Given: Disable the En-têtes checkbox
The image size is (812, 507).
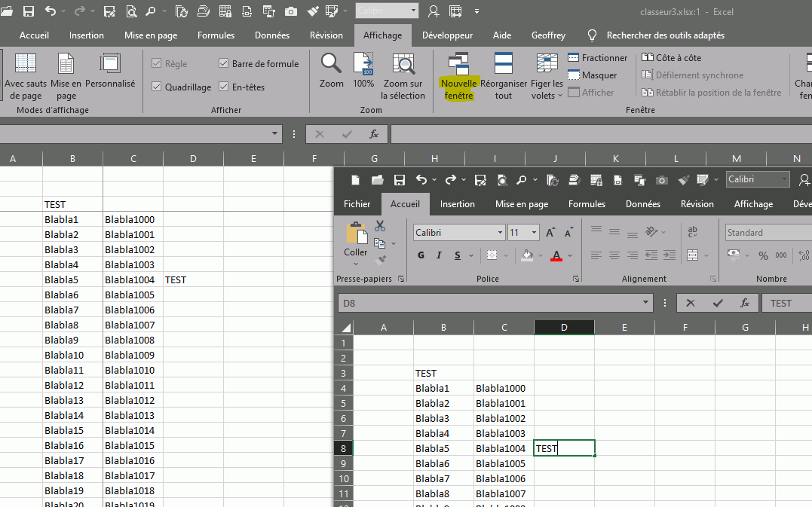Looking at the screenshot, I should pyautogui.click(x=224, y=87).
